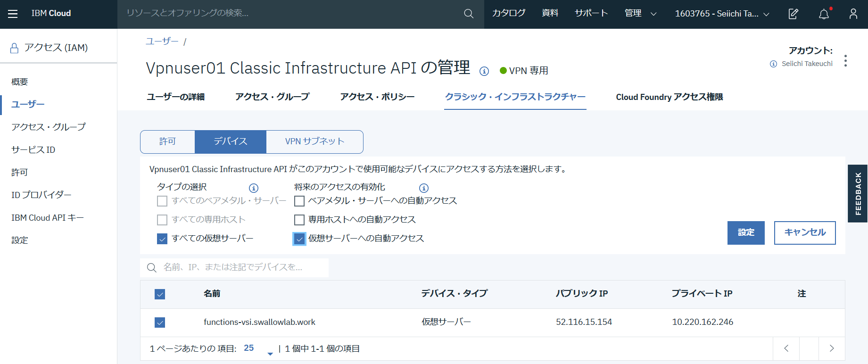Image resolution: width=868 pixels, height=364 pixels.
Task: Sort by デバイス・タイプ column header
Action: tap(454, 294)
